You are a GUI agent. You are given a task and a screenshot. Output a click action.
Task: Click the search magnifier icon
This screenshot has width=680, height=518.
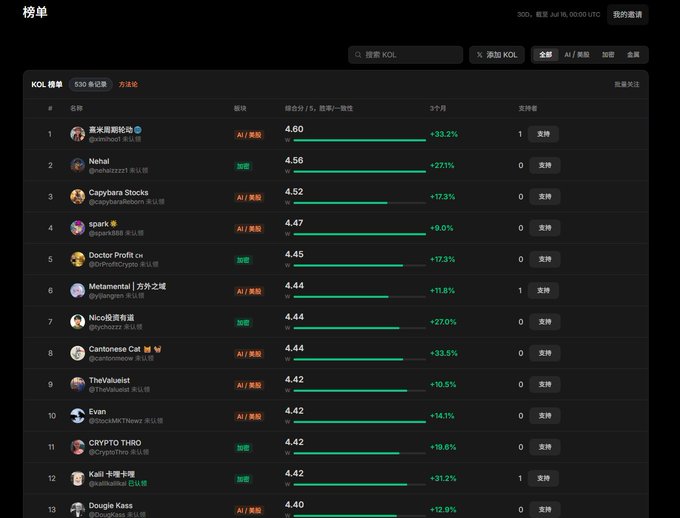(x=358, y=55)
